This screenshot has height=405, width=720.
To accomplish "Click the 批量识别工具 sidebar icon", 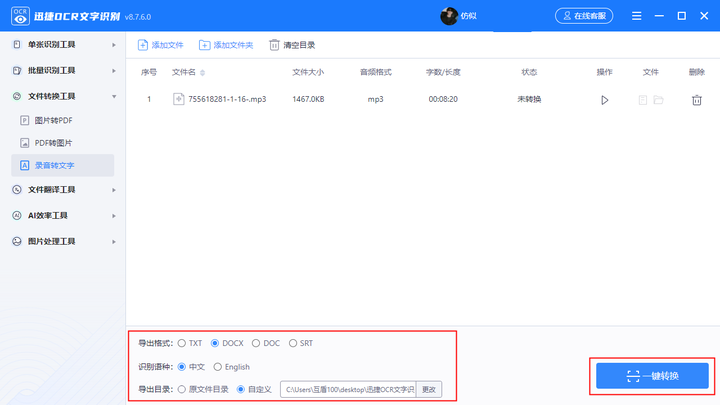I will click(17, 70).
